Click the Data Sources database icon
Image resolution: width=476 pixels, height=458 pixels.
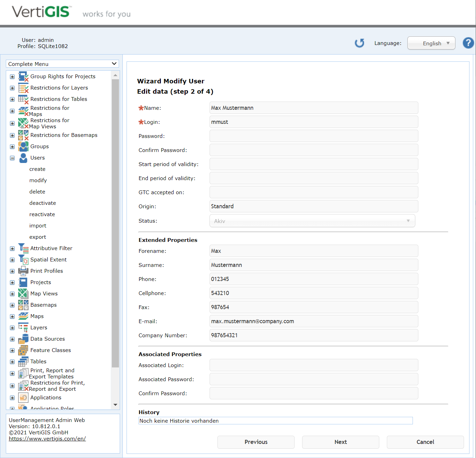point(23,339)
